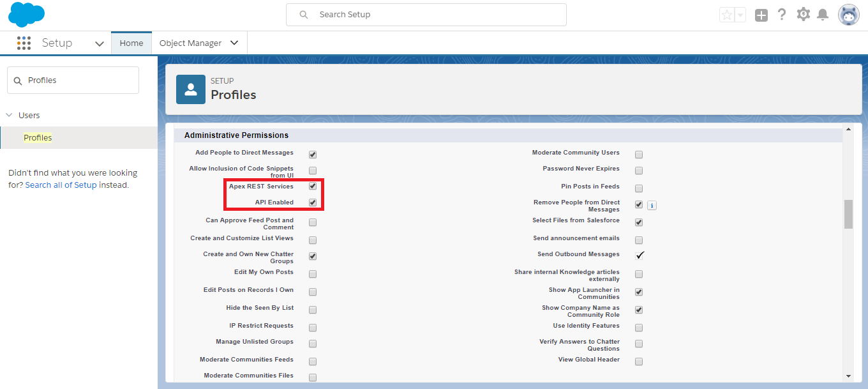
Task: Enable Create and Customize List Views
Action: [x=313, y=240]
